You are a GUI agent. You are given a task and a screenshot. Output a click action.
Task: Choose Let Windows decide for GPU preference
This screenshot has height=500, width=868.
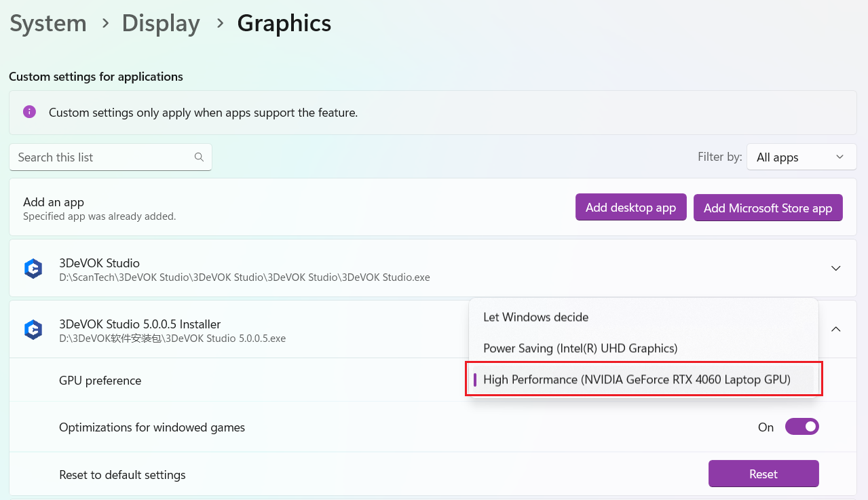(535, 317)
